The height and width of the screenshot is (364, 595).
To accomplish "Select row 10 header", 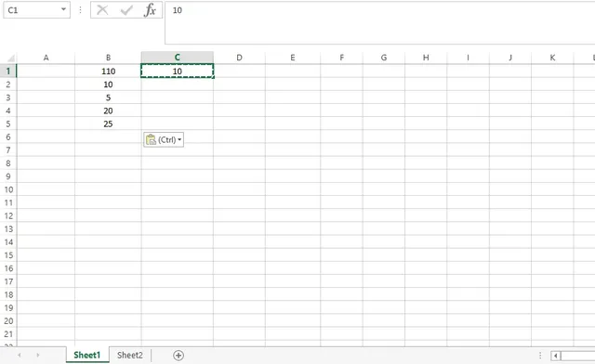I will click(x=8, y=189).
